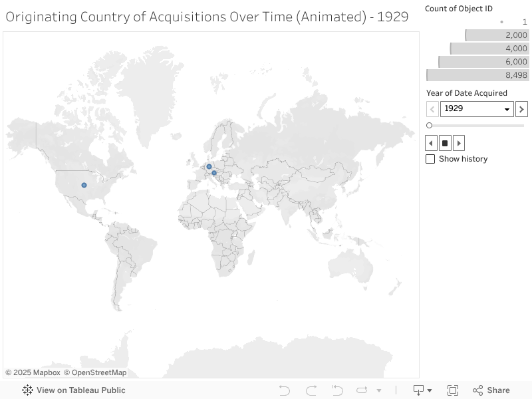Click the Mapbox attribution link

(33, 372)
